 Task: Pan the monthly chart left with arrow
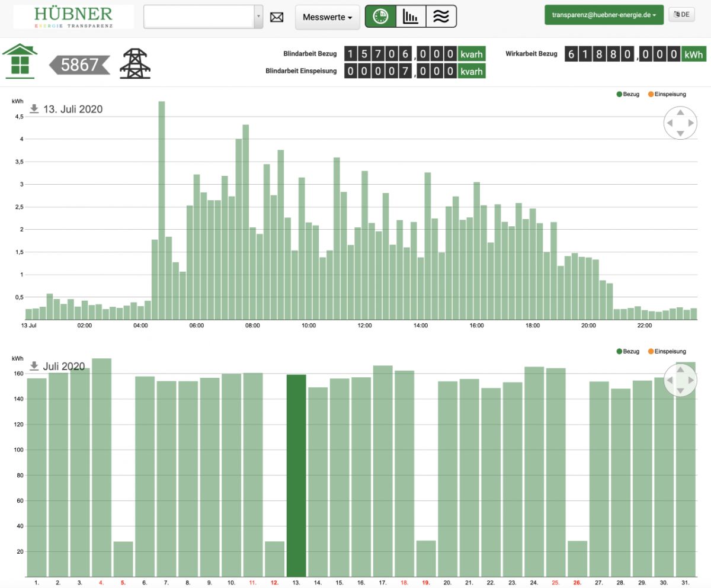pos(670,380)
